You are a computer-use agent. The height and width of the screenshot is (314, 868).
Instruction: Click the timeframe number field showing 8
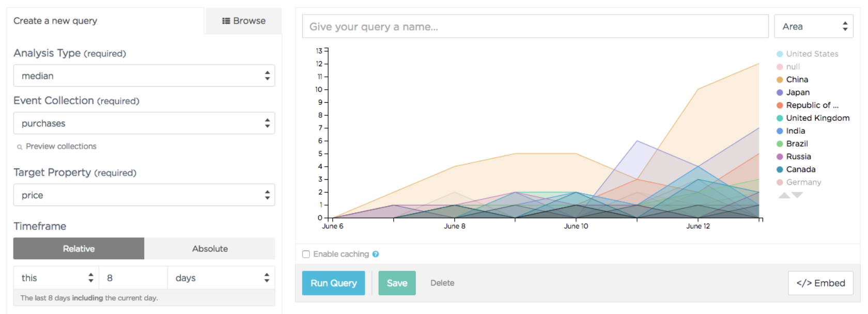[x=133, y=278]
